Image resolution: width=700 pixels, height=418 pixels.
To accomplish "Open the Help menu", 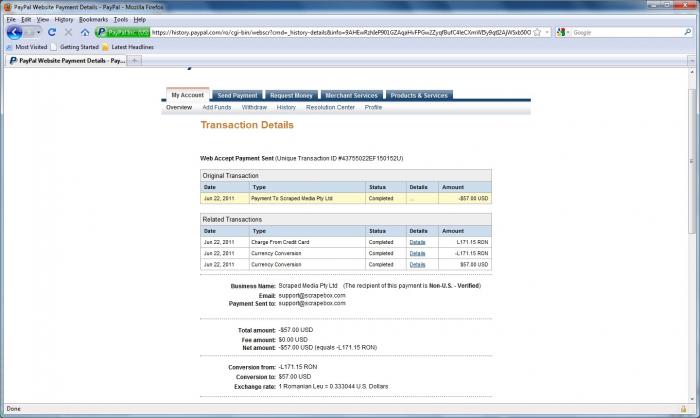I will coord(140,20).
